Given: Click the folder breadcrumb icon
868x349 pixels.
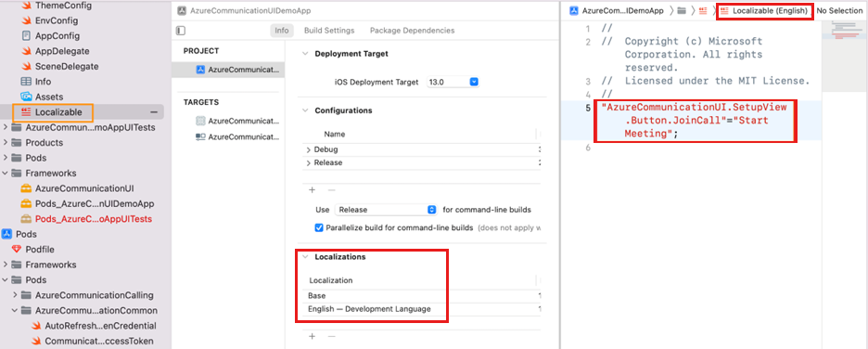Looking at the screenshot, I should point(682,10).
